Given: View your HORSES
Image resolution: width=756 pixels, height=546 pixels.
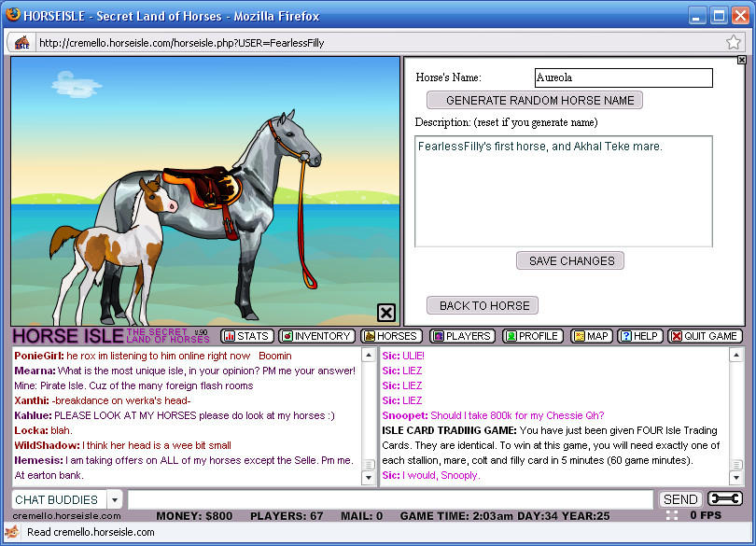Looking at the screenshot, I should 390,336.
